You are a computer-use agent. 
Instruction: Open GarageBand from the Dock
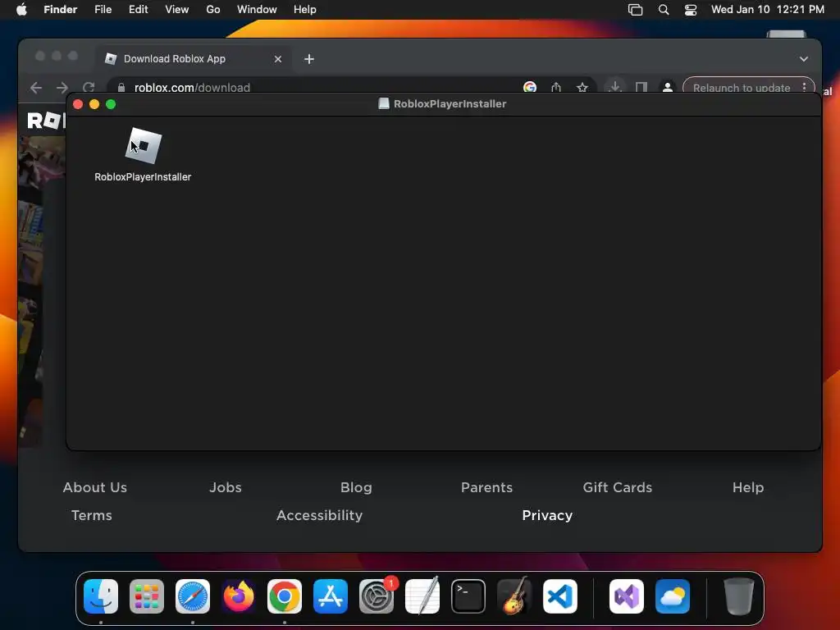coord(514,596)
